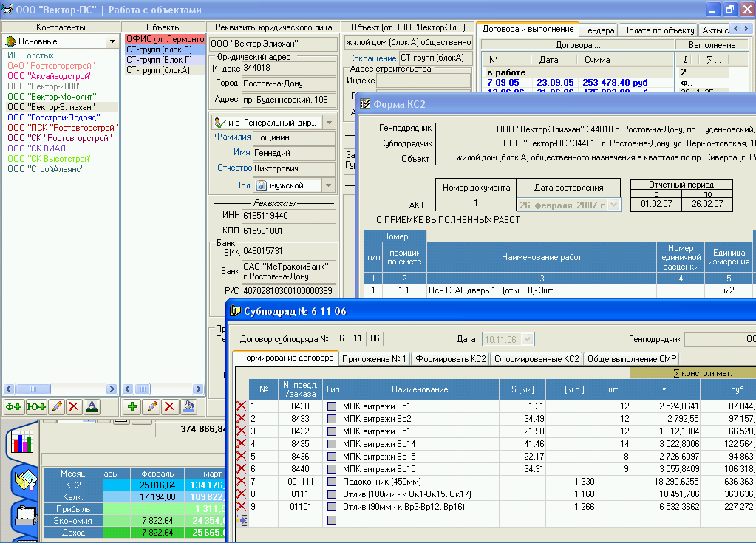756x543 pixels.
Task: Click paint bucket fill icon under Объекты list
Action: pos(188,407)
